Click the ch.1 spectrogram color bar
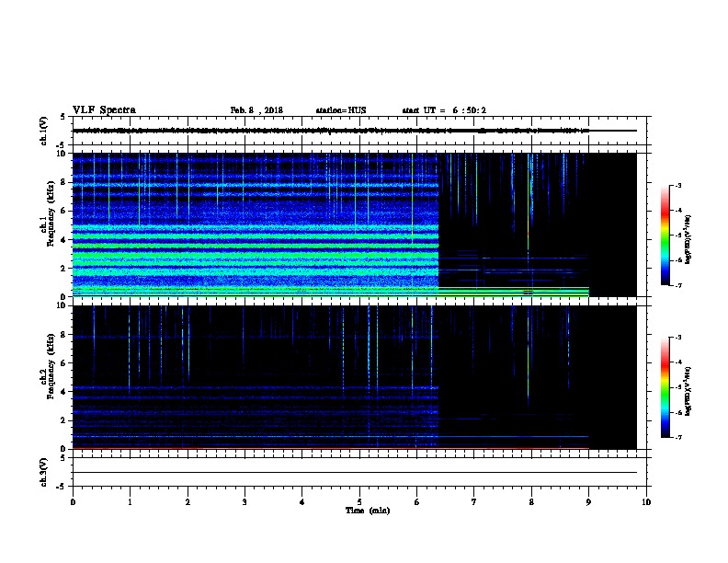Screen dimensions: 728x563 tap(665, 236)
